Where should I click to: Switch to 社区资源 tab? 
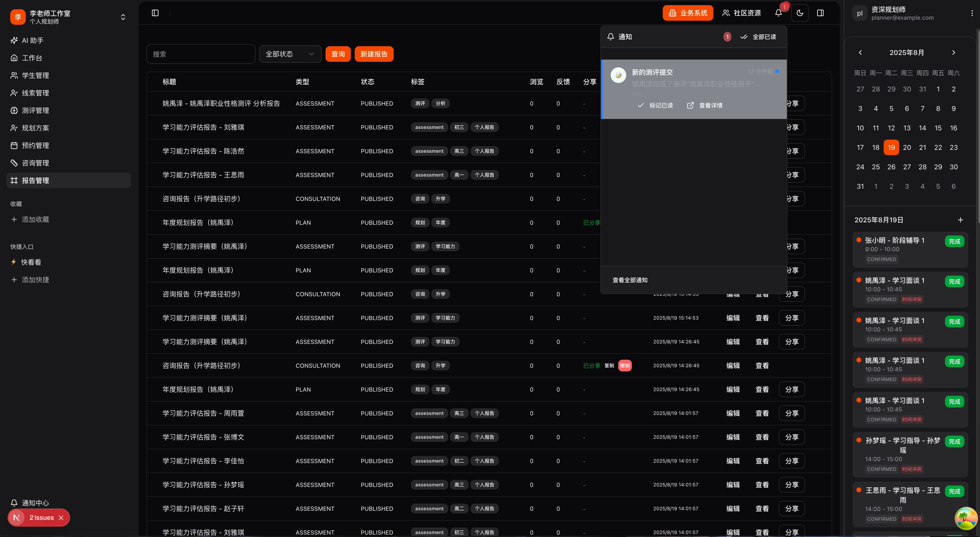click(742, 13)
